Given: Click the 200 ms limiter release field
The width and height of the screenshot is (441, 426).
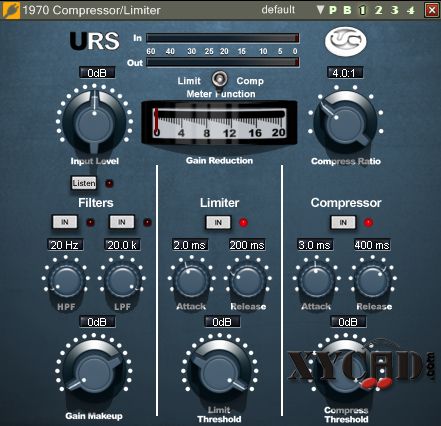Looking at the screenshot, I should [x=247, y=245].
